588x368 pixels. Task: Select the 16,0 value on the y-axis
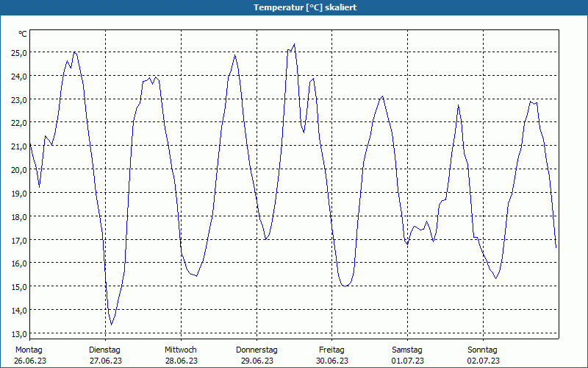click(18, 263)
